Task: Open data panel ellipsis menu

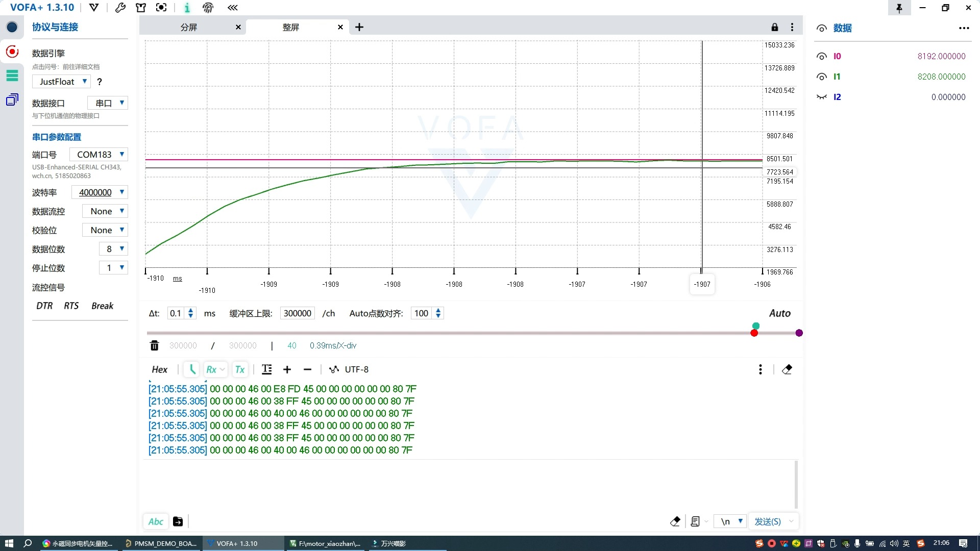Action: 964,28
